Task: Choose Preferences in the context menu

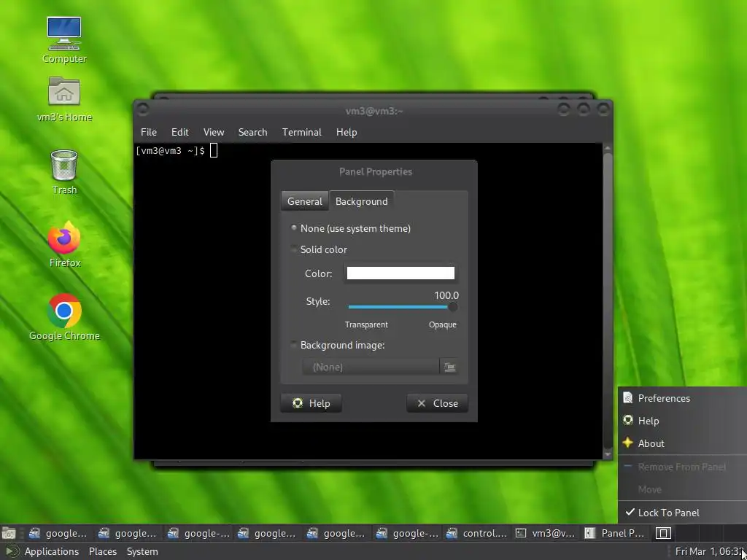Action: (682, 398)
